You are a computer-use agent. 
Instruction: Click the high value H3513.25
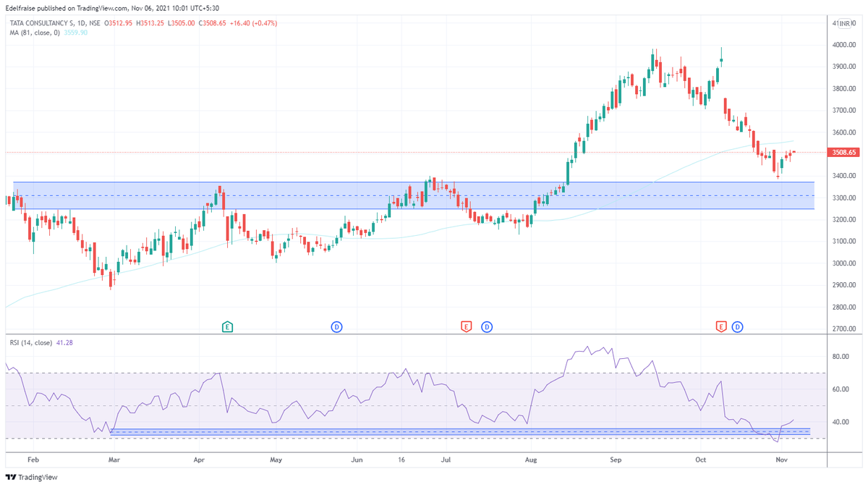coord(151,23)
